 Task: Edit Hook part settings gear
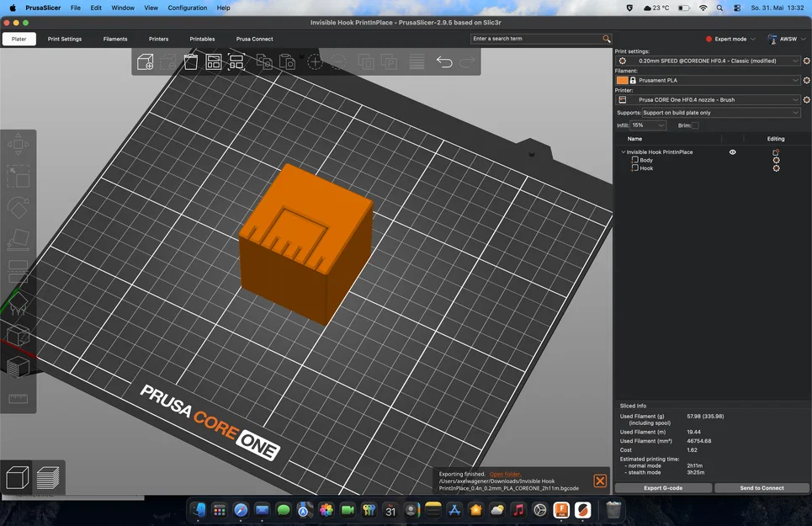coord(777,168)
